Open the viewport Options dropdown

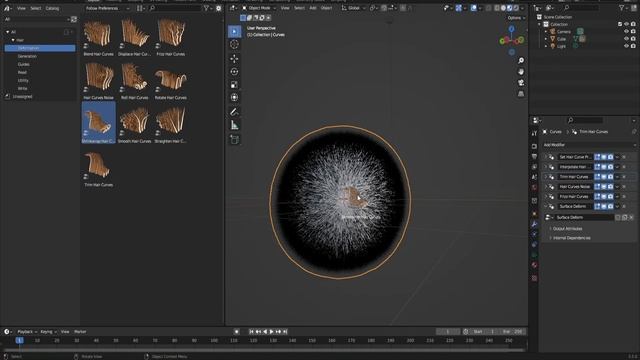click(x=516, y=18)
